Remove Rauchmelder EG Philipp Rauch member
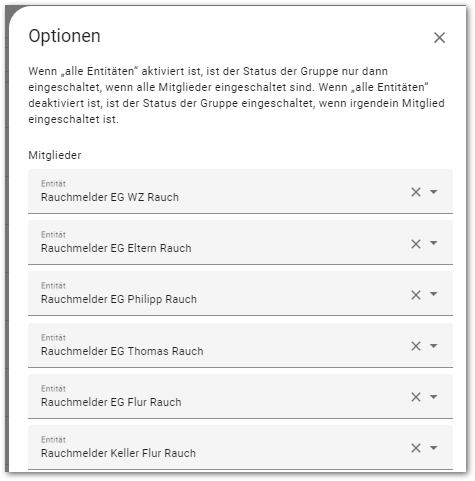475x481 pixels. 416,295
